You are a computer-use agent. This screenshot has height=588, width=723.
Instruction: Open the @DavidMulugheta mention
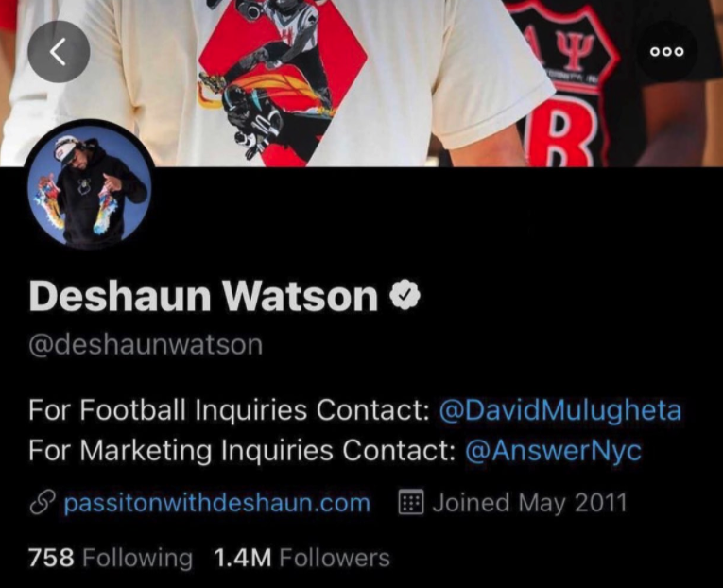pos(560,410)
